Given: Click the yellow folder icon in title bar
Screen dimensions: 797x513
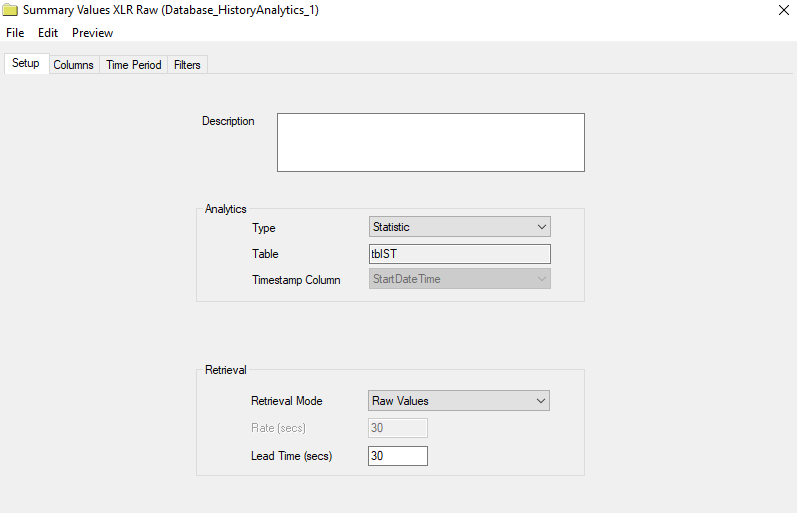Looking at the screenshot, I should pos(10,10).
